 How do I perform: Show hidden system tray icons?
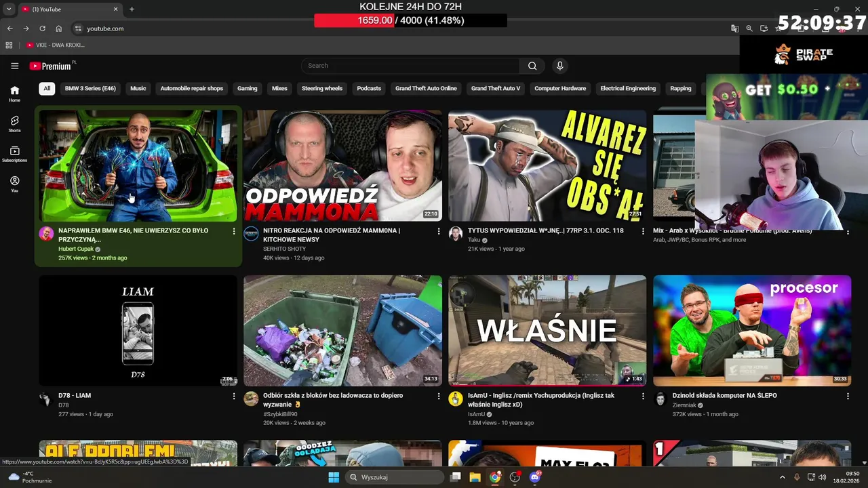(x=782, y=477)
